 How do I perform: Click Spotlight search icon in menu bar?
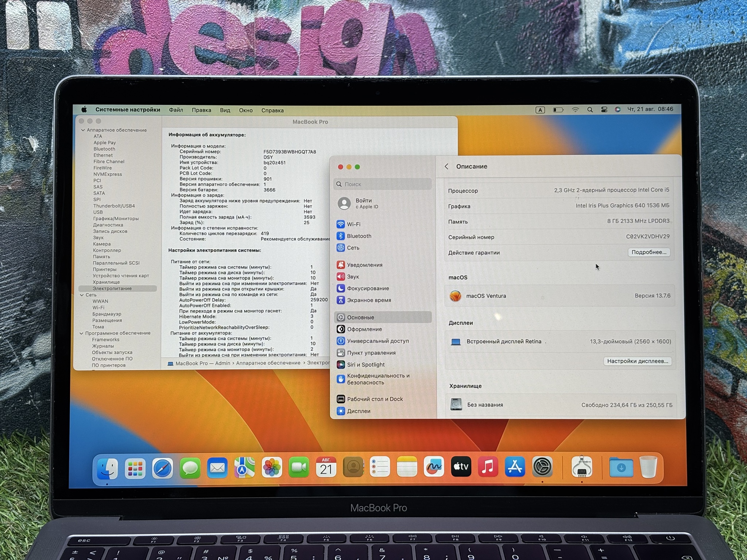point(590,109)
